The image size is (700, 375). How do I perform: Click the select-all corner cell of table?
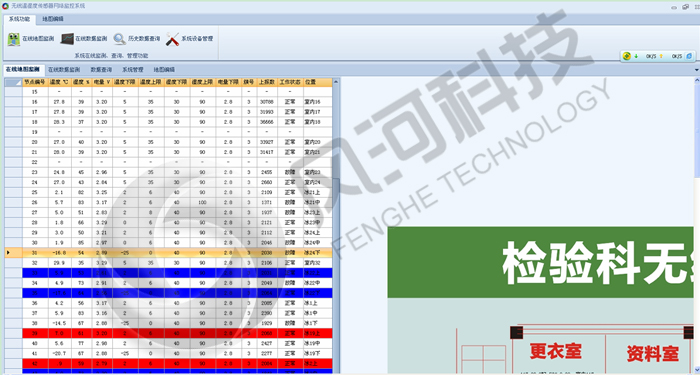pyautogui.click(x=13, y=82)
